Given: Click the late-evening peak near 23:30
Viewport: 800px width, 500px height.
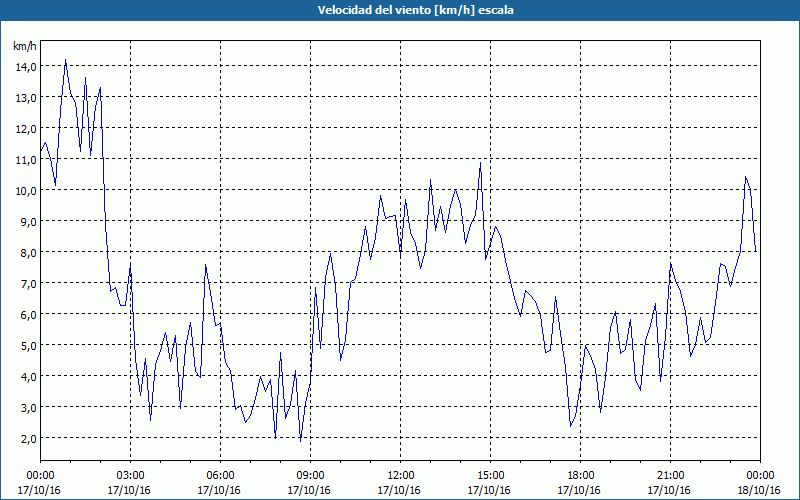Looking at the screenshot, I should (745, 177).
